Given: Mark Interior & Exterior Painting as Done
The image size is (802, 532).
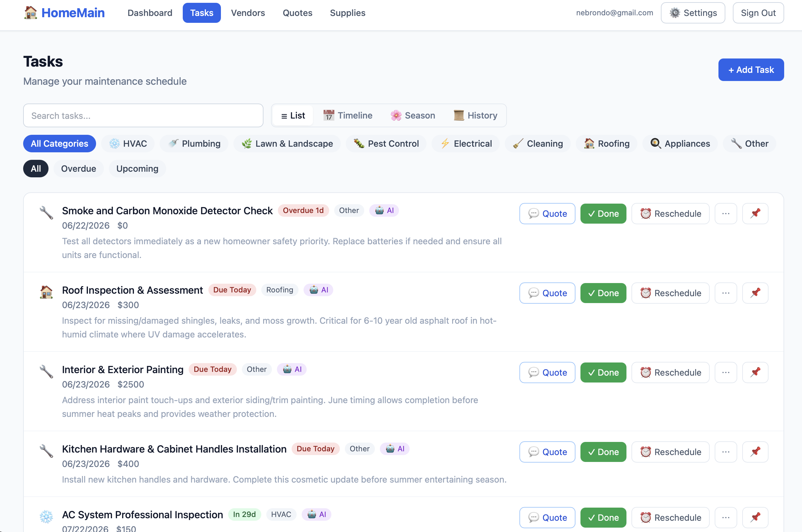Looking at the screenshot, I should click(603, 372).
